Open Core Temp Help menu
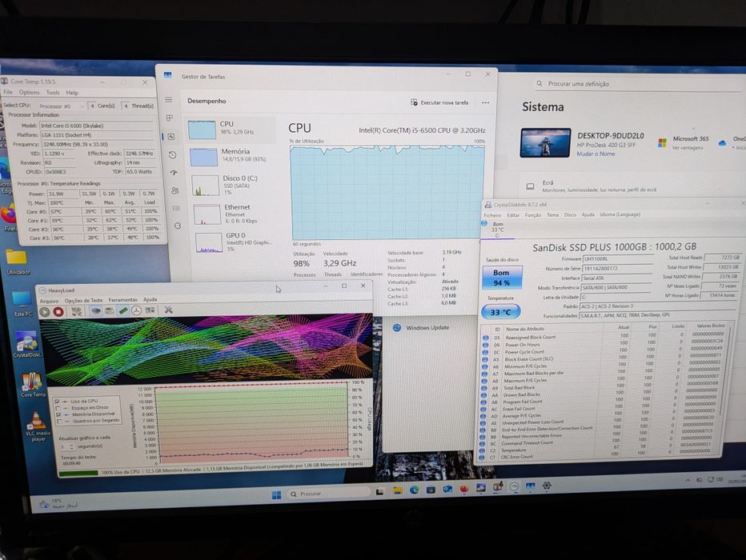This screenshot has width=746, height=560. click(x=72, y=93)
